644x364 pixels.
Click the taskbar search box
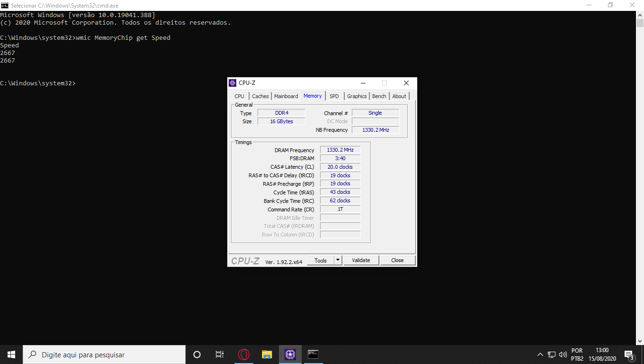point(104,355)
